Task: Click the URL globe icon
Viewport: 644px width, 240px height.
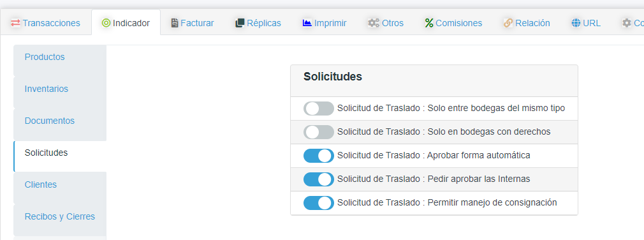Action: coord(576,23)
